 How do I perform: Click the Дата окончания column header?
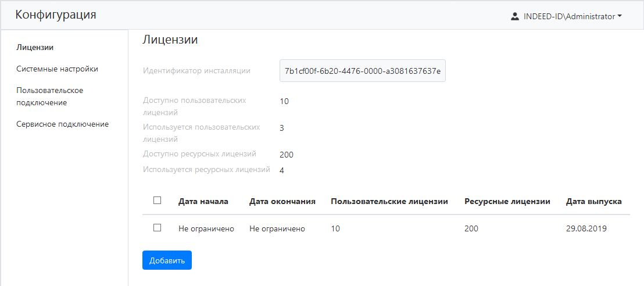[x=282, y=201]
